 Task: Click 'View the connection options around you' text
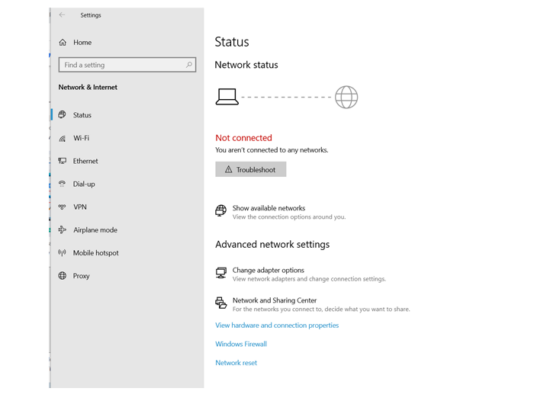tap(289, 217)
